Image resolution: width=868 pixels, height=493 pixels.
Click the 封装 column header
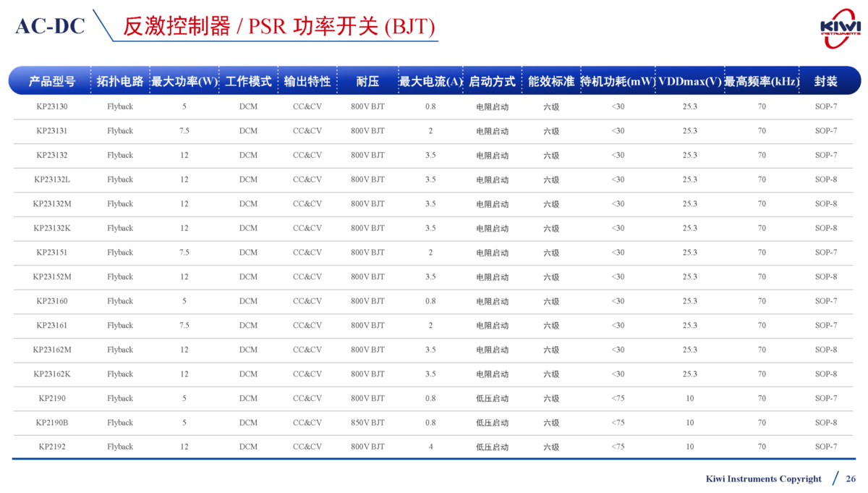tap(825, 82)
